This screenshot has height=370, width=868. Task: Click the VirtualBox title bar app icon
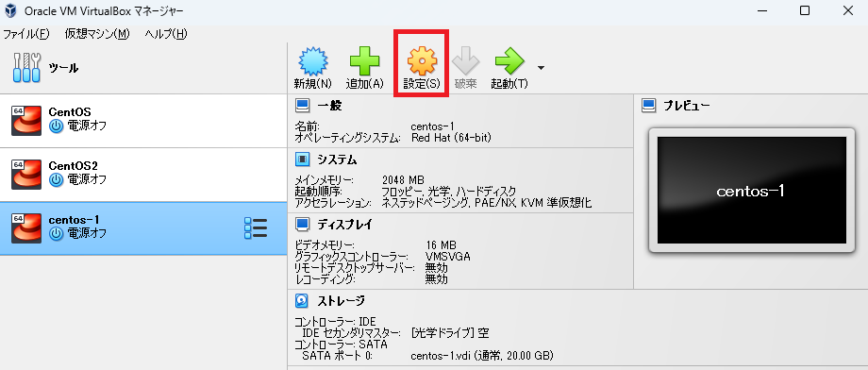(x=10, y=10)
